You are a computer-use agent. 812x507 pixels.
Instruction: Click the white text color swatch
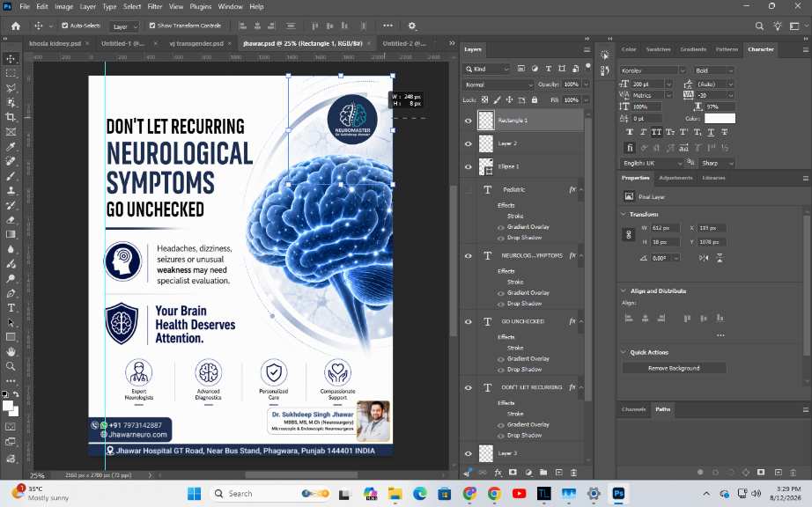coord(720,119)
